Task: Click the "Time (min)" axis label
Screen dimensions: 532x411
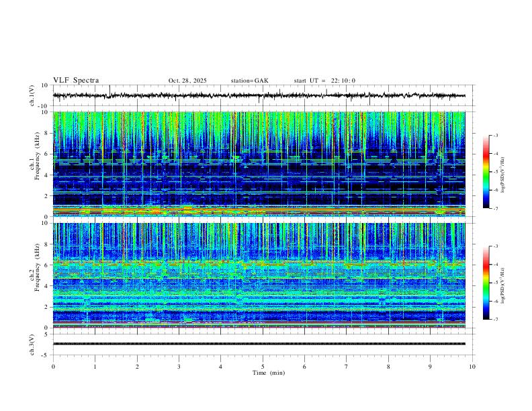Action: point(269,373)
